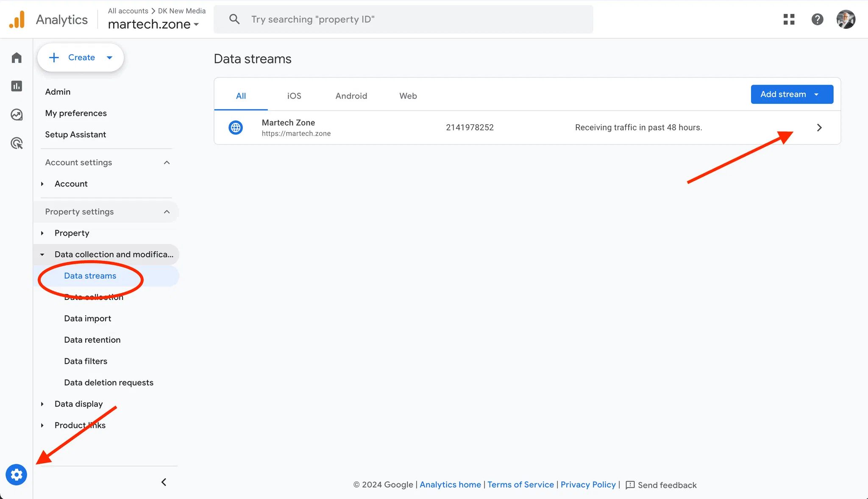Switch to the iOS tab
This screenshot has height=499, width=868.
(x=294, y=96)
